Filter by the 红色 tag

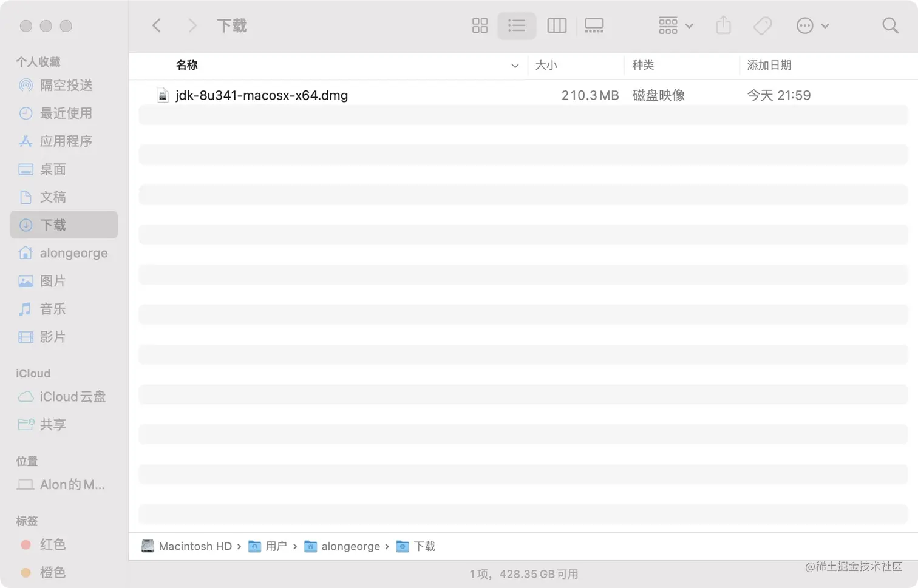(64, 544)
